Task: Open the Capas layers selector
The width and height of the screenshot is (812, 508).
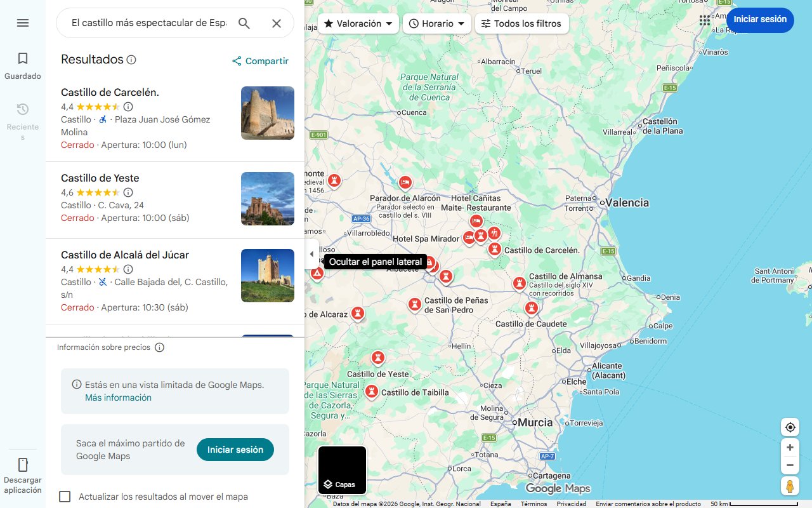Action: 341,470
